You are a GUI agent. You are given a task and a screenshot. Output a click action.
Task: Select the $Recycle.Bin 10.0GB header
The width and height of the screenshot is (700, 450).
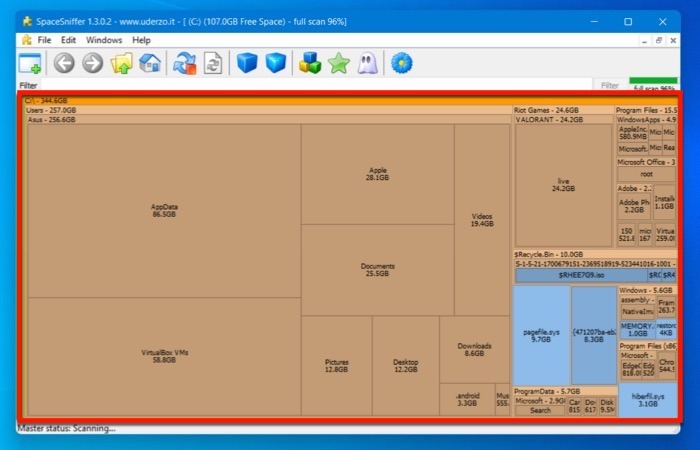pyautogui.click(x=595, y=254)
